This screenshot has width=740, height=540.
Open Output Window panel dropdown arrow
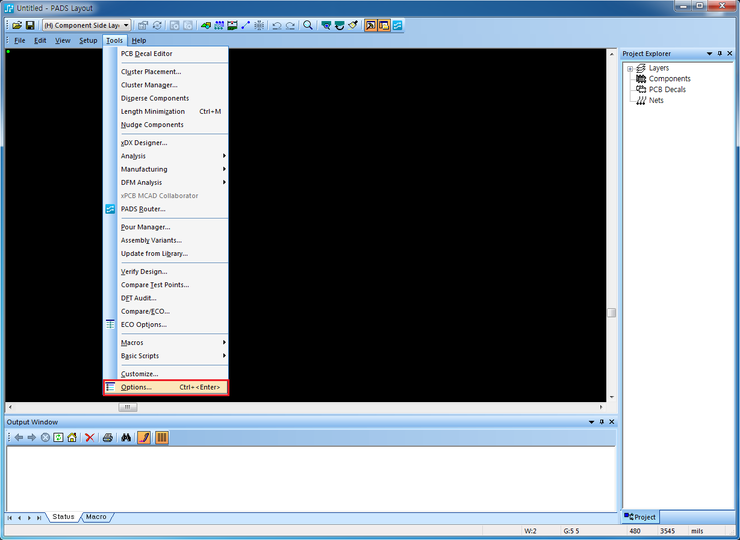click(591, 422)
